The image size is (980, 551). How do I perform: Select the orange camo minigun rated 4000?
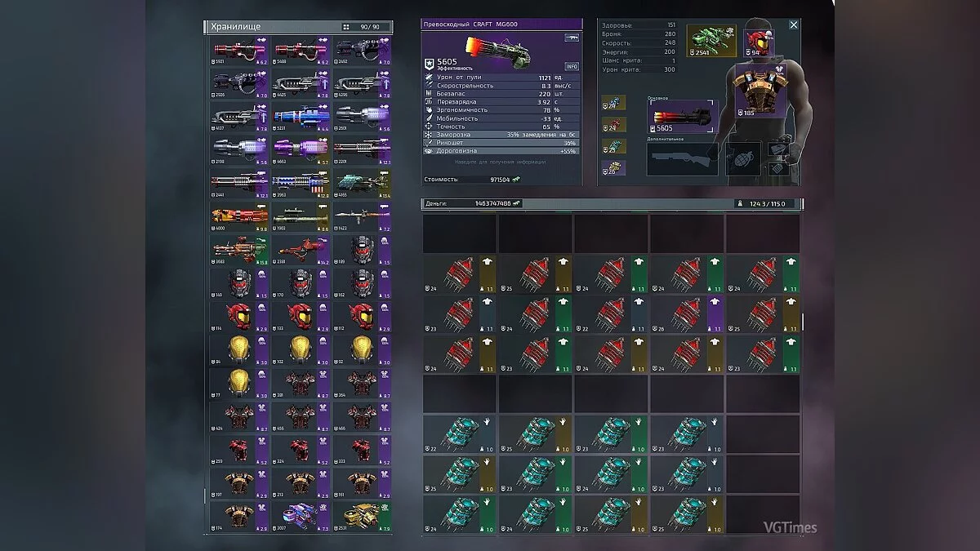(238, 216)
